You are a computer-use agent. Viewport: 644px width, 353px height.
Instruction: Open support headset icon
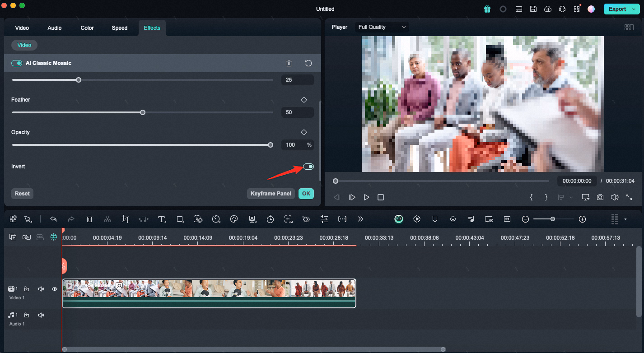pyautogui.click(x=562, y=9)
